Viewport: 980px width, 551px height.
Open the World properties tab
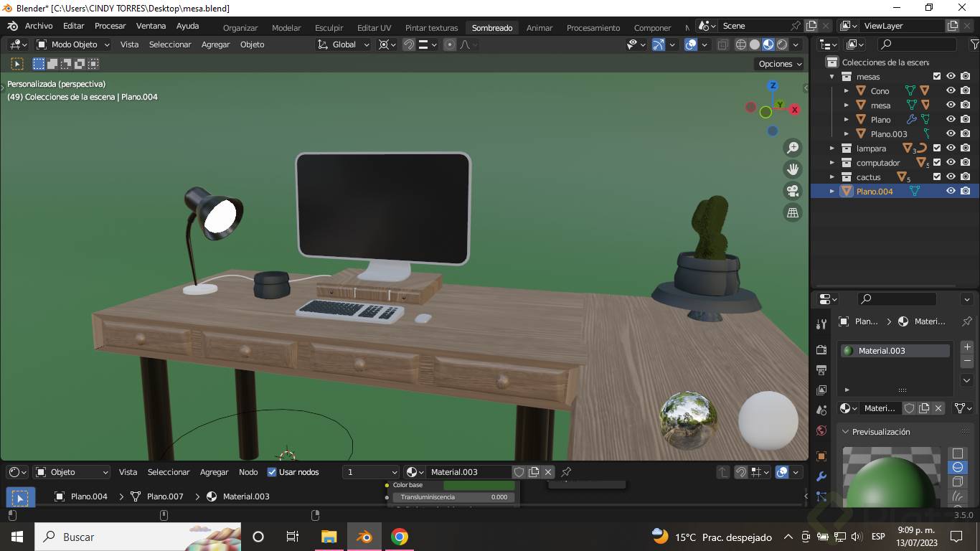click(821, 430)
